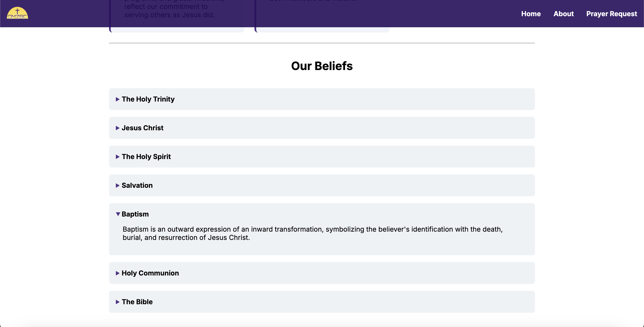The height and width of the screenshot is (327, 644).
Task: Click the 'Baptism' belief title
Action: (x=135, y=214)
